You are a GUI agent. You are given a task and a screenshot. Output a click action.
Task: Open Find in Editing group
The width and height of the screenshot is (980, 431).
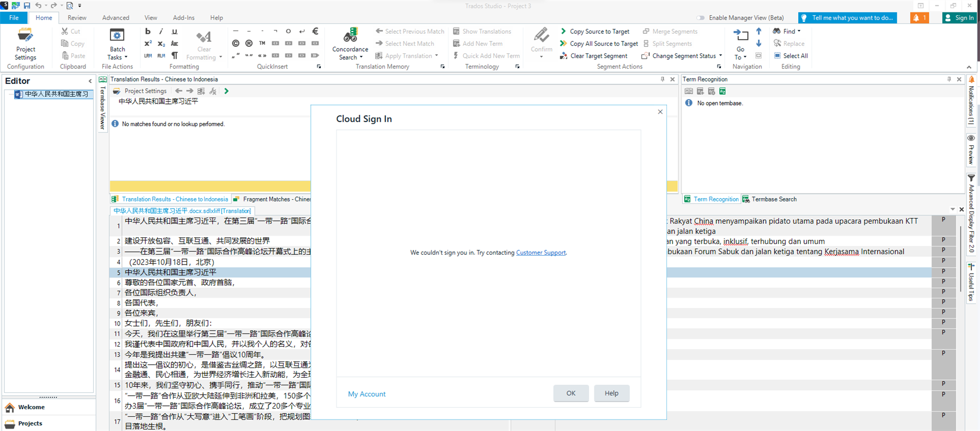[787, 32]
